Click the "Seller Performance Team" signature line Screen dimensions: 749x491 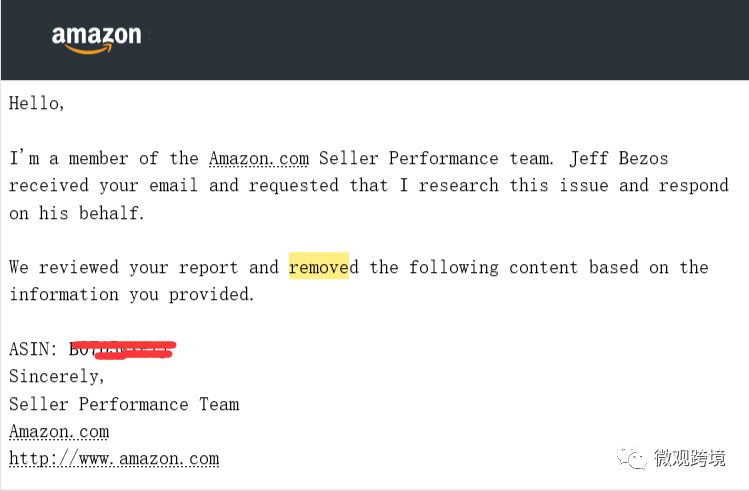coord(124,404)
